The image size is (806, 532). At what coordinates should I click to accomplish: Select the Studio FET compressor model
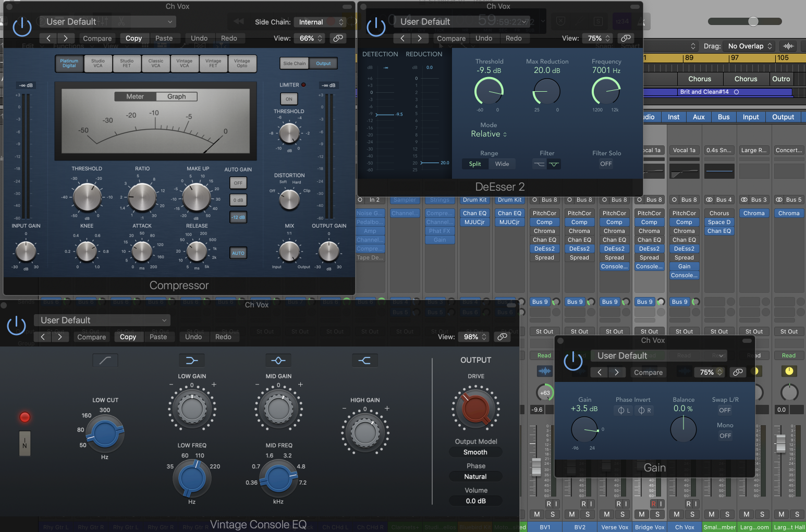pos(127,64)
